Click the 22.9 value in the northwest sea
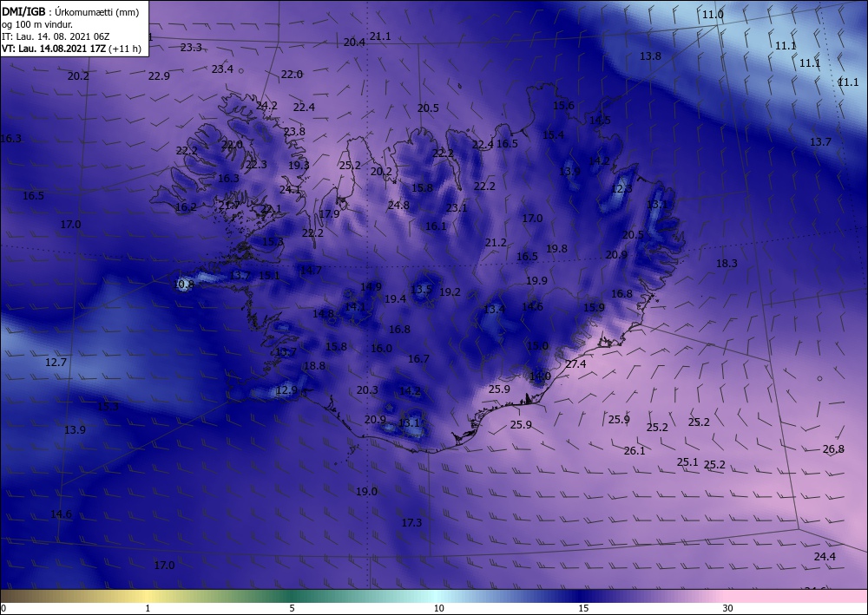868x615 pixels. (159, 75)
